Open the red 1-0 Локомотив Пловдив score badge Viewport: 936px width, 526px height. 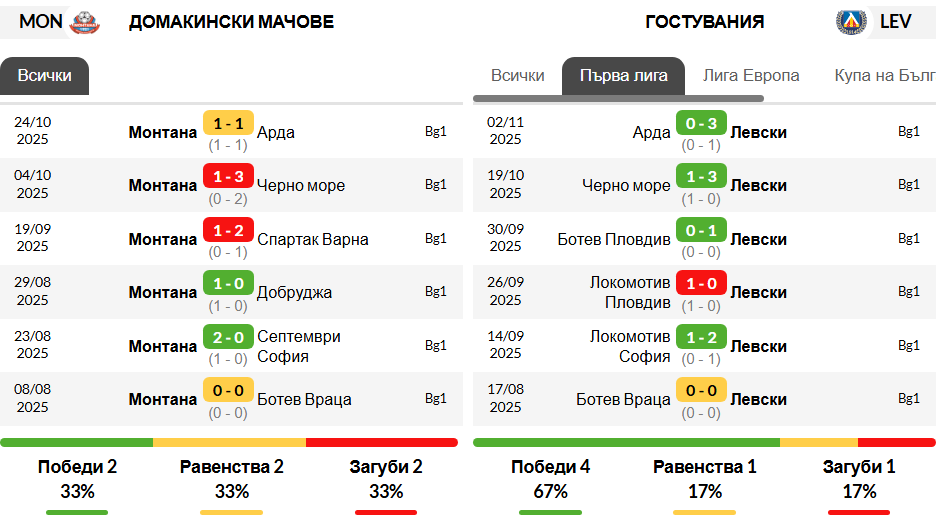701,283
